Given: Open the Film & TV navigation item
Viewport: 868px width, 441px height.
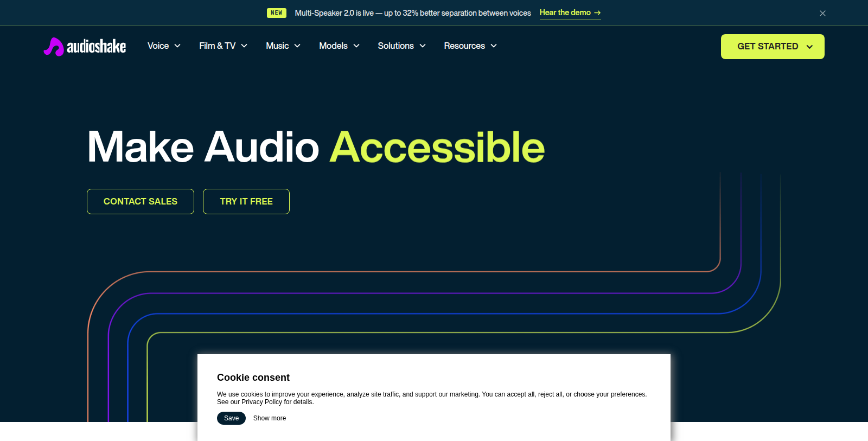Looking at the screenshot, I should 217,46.
